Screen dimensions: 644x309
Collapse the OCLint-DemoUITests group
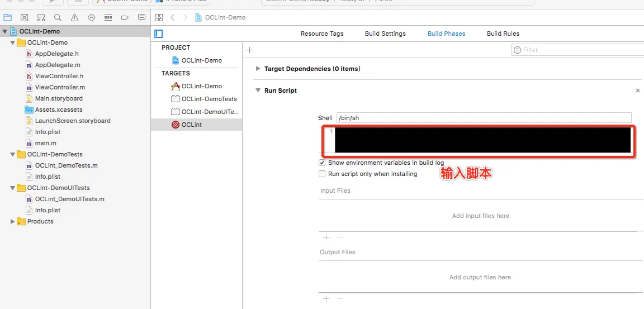(x=12, y=188)
